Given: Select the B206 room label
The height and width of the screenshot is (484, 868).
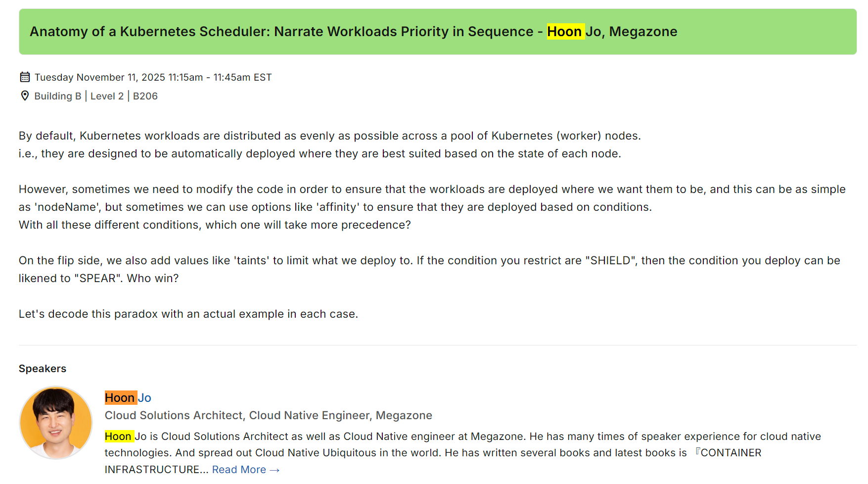Looking at the screenshot, I should coord(145,96).
